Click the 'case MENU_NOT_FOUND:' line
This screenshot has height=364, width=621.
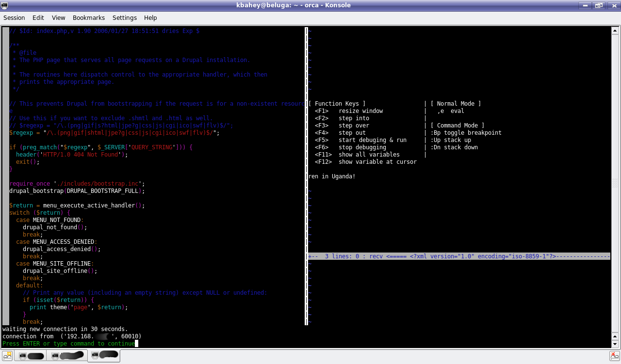click(x=50, y=220)
